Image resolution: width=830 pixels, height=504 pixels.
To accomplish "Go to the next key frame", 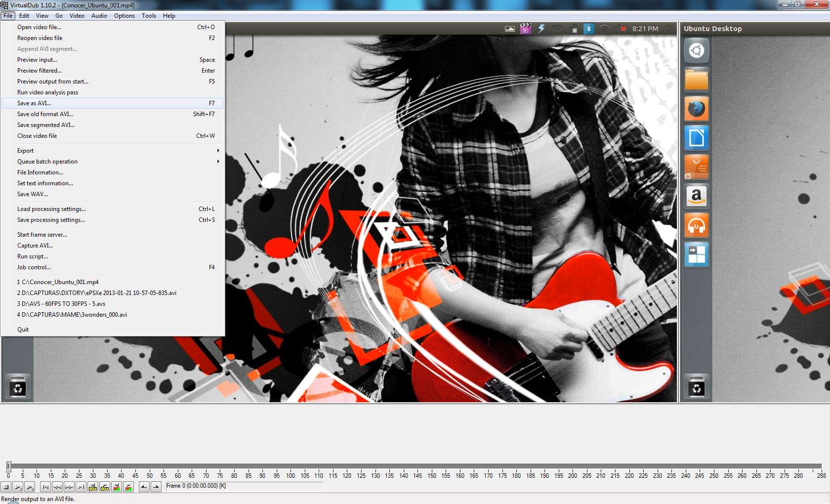I will pyautogui.click(x=105, y=487).
